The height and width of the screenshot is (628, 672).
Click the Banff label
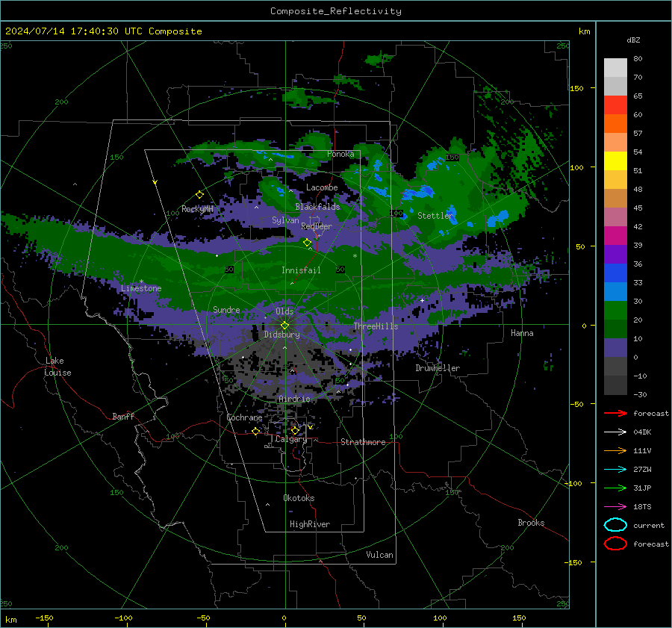click(x=123, y=416)
